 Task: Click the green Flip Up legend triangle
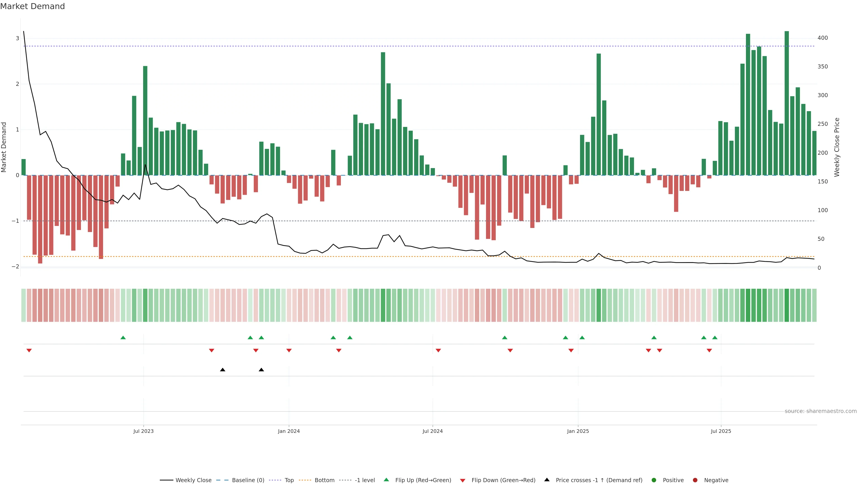(x=387, y=480)
